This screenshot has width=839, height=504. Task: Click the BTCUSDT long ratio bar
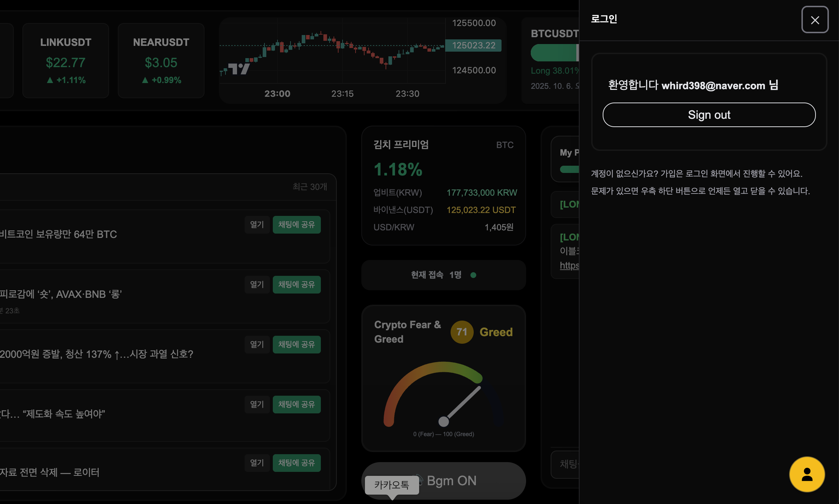pyautogui.click(x=554, y=53)
